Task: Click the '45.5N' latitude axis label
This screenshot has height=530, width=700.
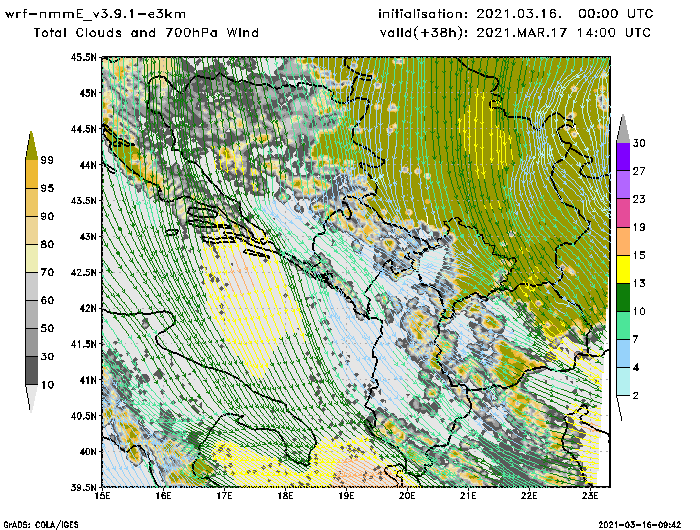Action: [x=83, y=57]
